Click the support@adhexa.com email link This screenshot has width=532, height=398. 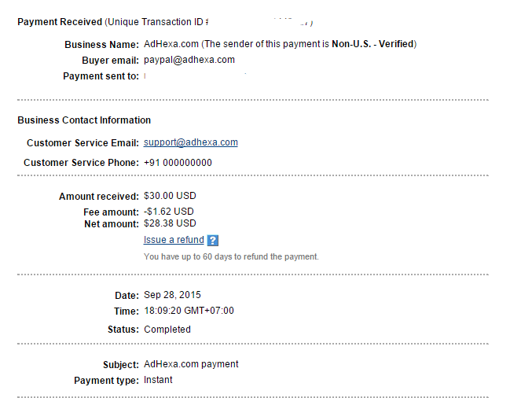click(190, 142)
